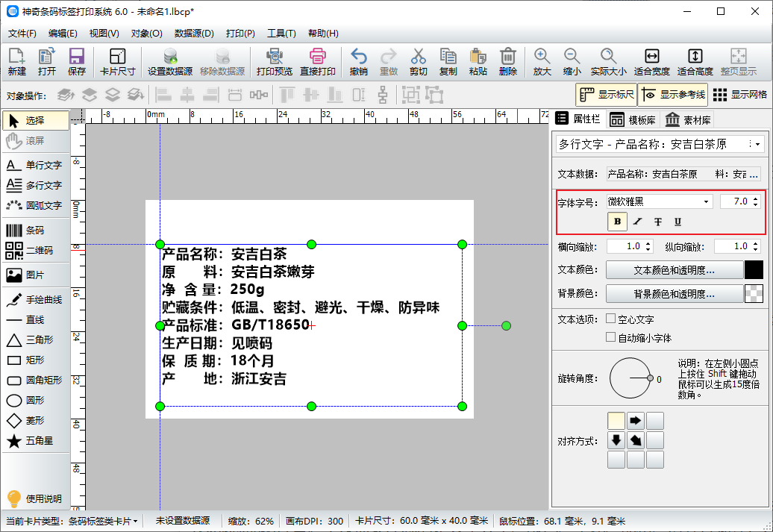Toggle 显示标尺 ruler display
The height and width of the screenshot is (532, 773).
607,95
